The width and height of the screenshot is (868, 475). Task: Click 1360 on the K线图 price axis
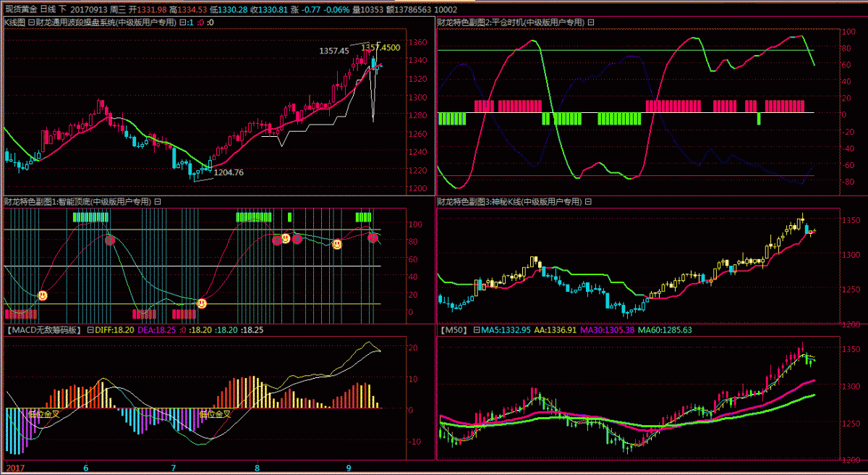418,42
